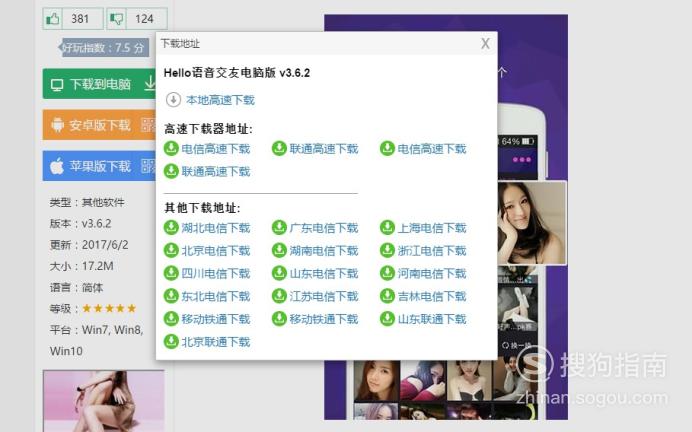Click the green 下载到电脑 button
This screenshot has height=432, width=692.
(99, 83)
